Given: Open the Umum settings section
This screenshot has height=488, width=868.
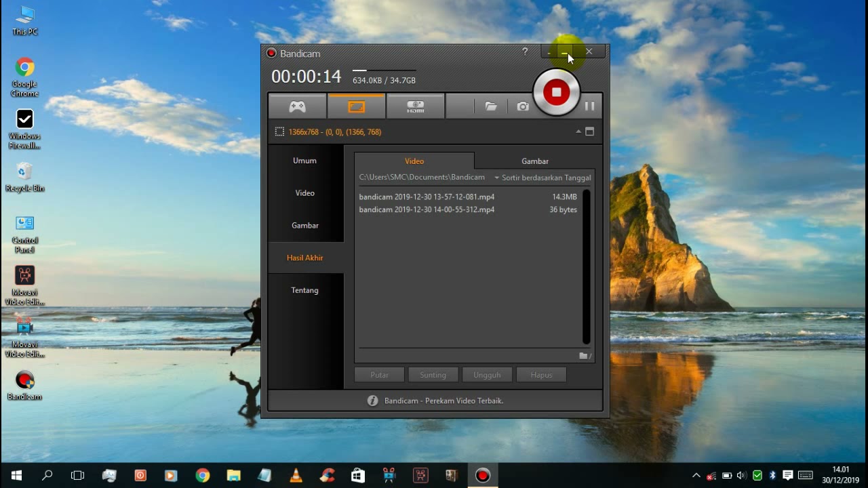Looking at the screenshot, I should click(x=305, y=161).
